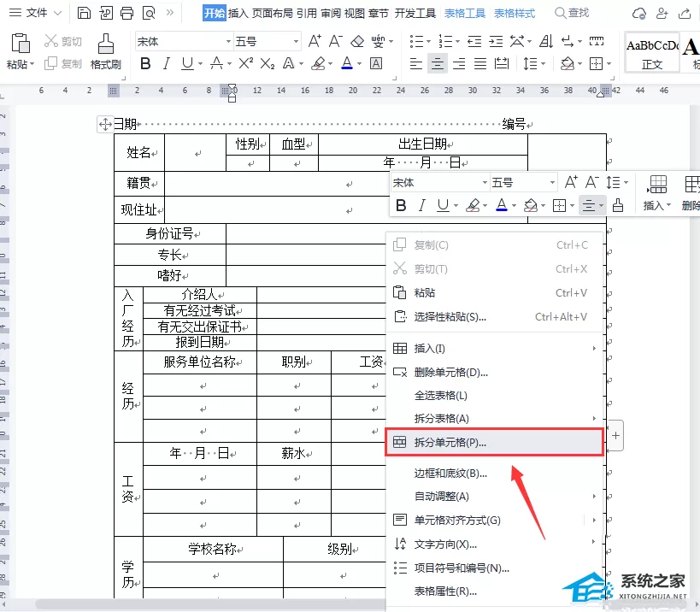This screenshot has height=612, width=700.
Task: Click the Format Painter brush icon
Action: 106,44
